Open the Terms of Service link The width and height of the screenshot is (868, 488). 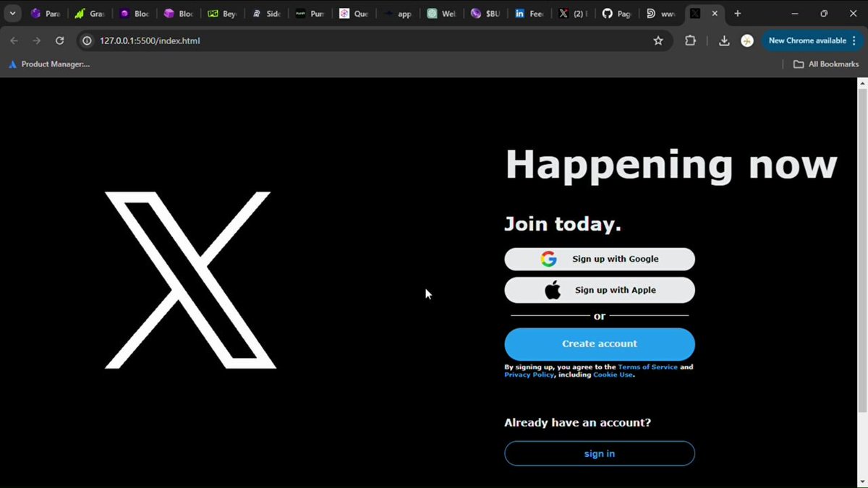point(647,367)
